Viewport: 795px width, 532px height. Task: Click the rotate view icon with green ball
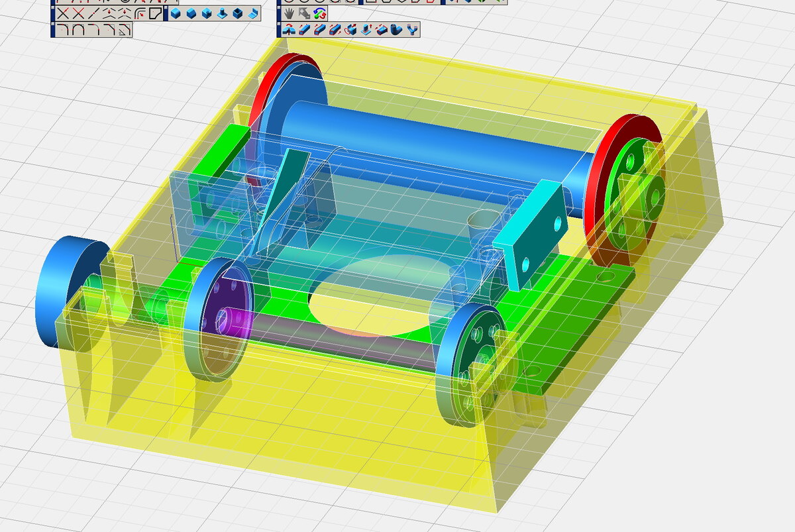click(x=319, y=13)
